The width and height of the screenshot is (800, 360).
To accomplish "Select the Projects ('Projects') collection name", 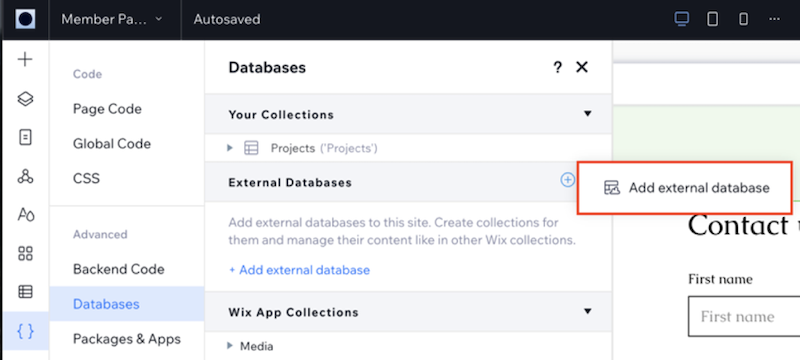I will coord(324,148).
